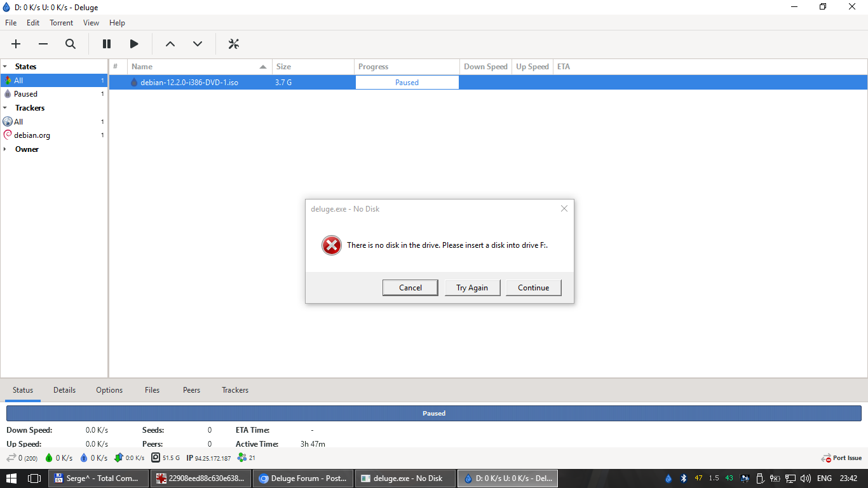Switch to the Options tab
The height and width of the screenshot is (488, 868).
(109, 390)
